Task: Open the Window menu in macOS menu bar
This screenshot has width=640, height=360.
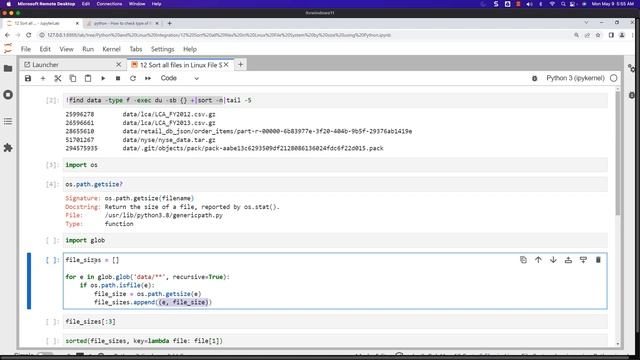Action: pyautogui.click(x=137, y=4)
